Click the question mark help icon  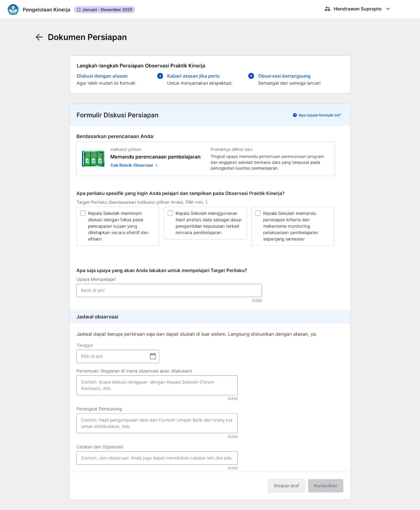coord(295,115)
